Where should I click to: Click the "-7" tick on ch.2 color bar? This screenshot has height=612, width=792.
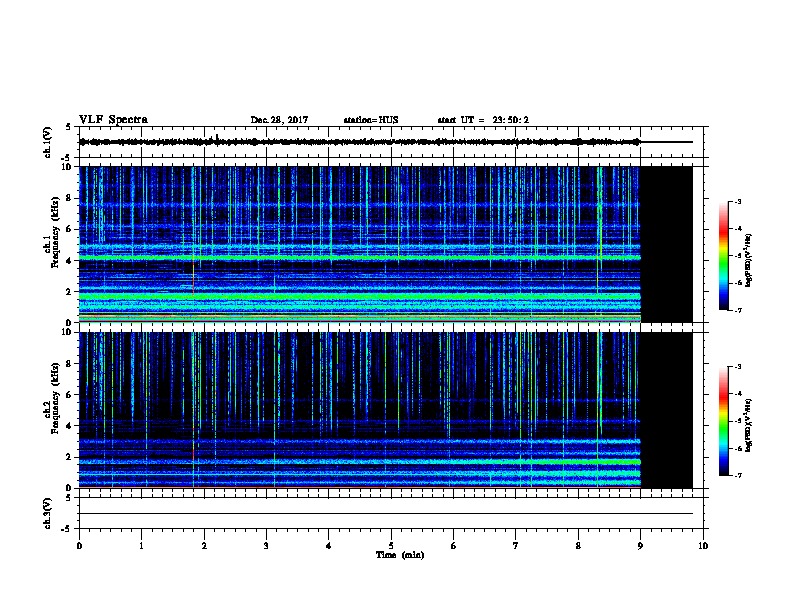[737, 475]
